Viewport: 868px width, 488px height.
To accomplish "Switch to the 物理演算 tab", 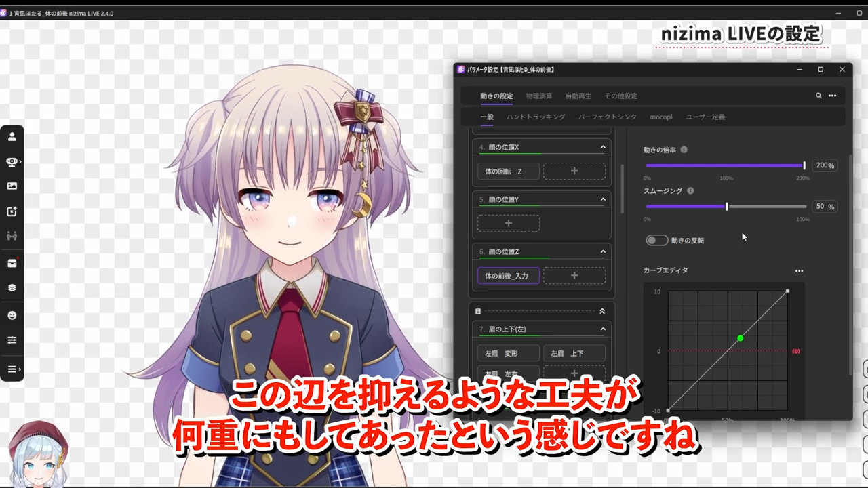I will (539, 96).
